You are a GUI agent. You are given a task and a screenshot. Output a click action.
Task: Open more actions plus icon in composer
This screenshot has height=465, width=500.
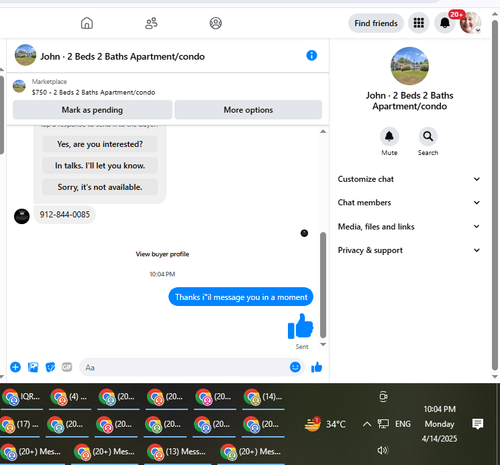pyautogui.click(x=15, y=367)
